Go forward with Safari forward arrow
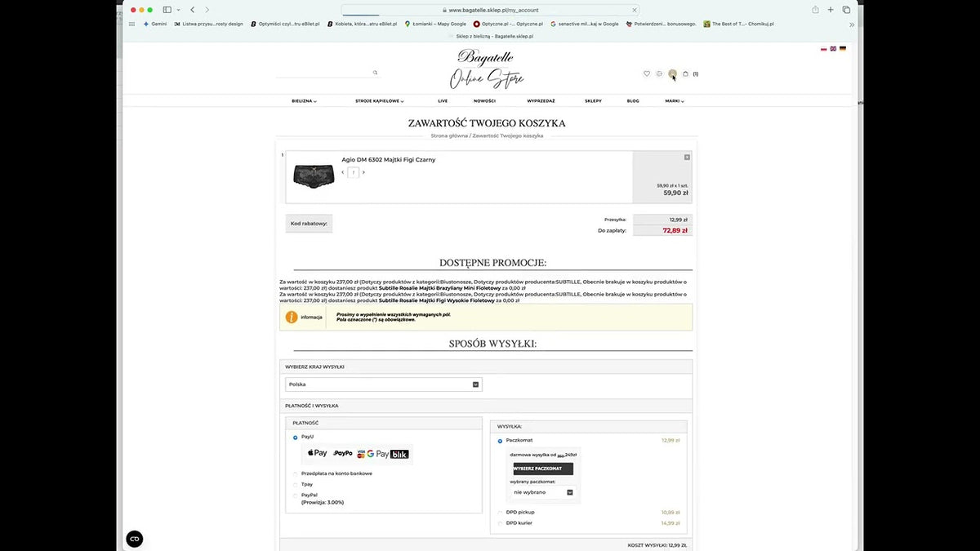The image size is (980, 551). [x=207, y=10]
